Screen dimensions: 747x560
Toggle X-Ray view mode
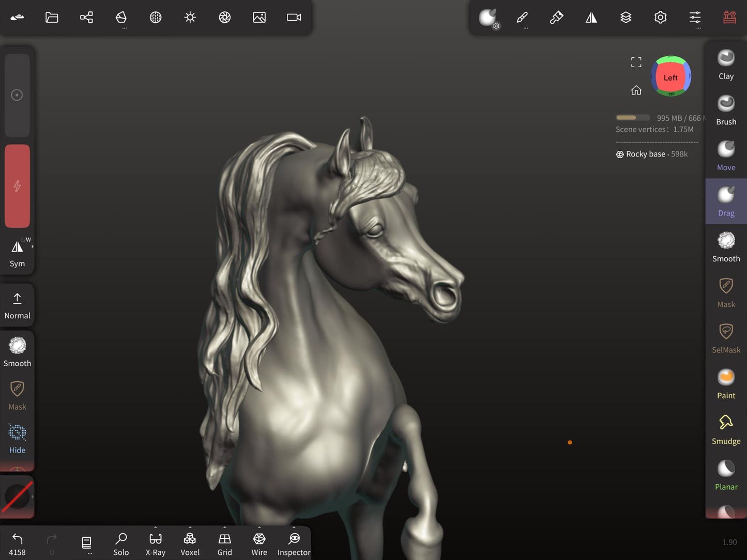pos(156,544)
